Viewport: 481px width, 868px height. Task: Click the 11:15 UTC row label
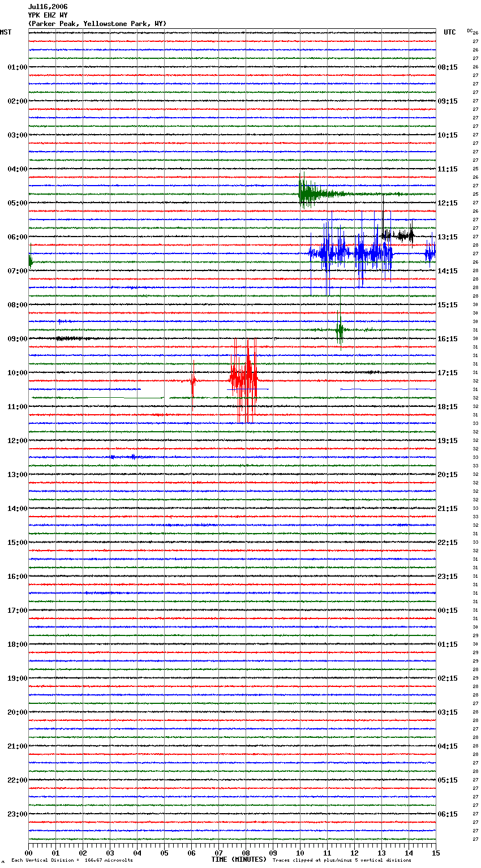pos(448,169)
